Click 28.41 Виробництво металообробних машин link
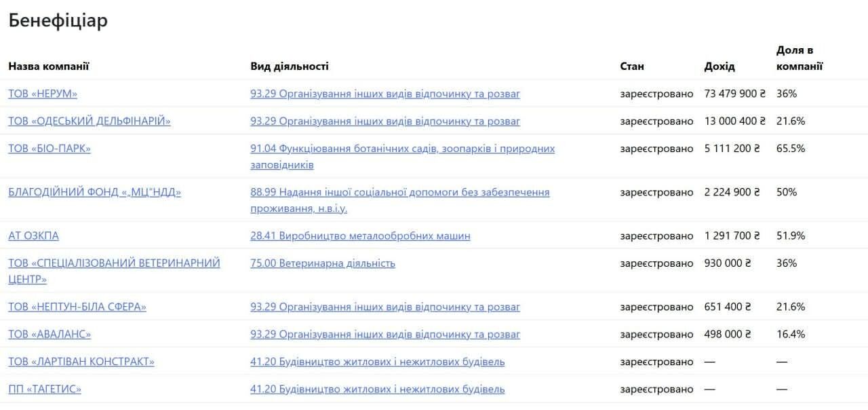868x410 pixels. click(x=360, y=236)
